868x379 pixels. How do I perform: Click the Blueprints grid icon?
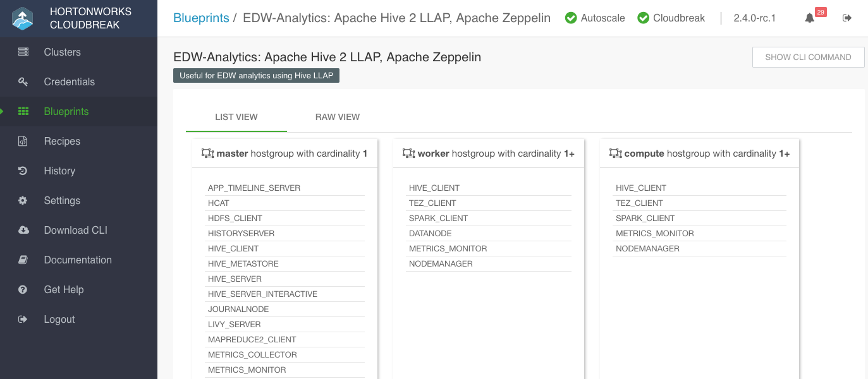pyautogui.click(x=23, y=111)
